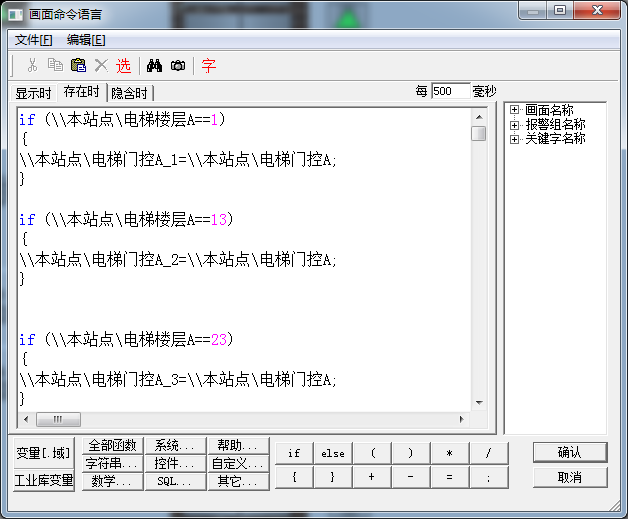Open the 帮助... button
Screen dimensions: 628x519
[238, 445]
